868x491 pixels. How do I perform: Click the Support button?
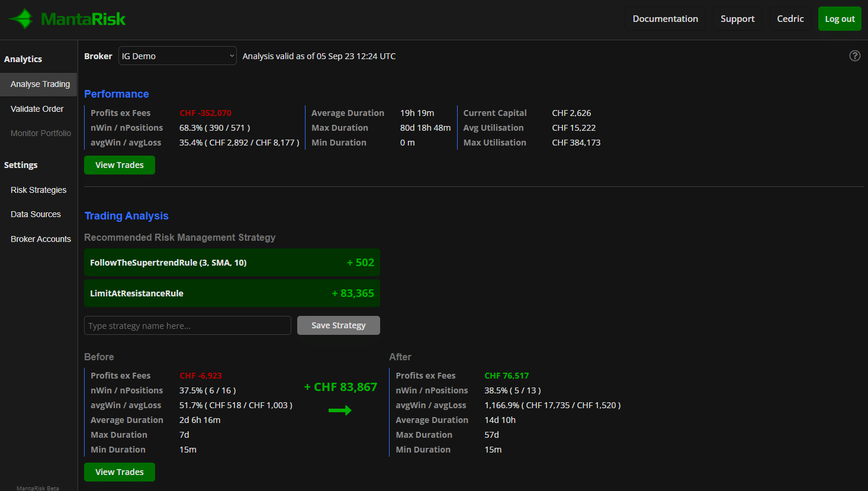tap(737, 18)
